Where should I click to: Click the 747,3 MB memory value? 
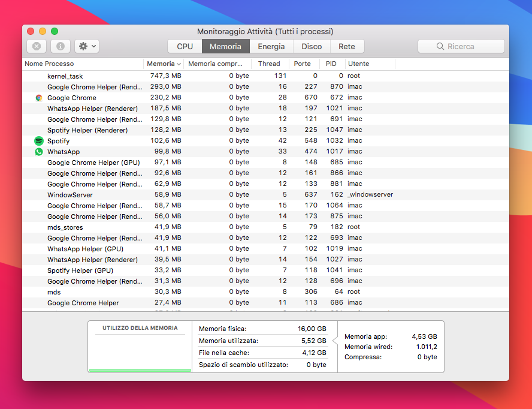pyautogui.click(x=165, y=76)
